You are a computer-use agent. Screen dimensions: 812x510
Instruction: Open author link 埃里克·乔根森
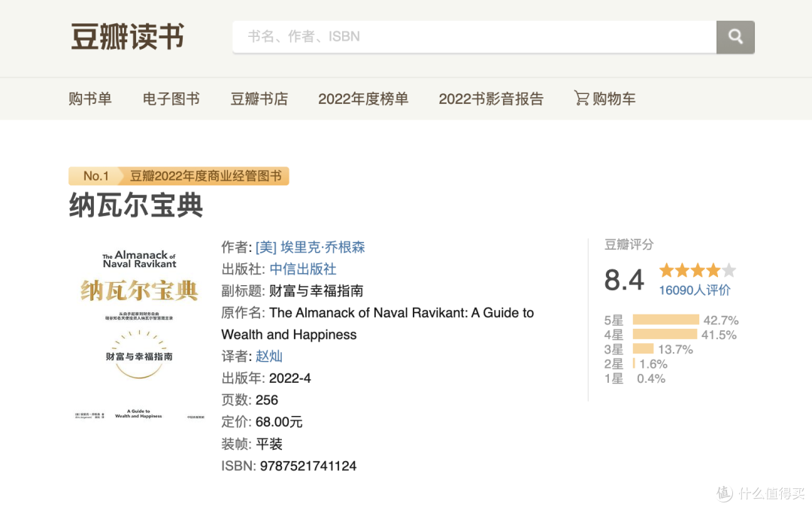click(x=311, y=247)
